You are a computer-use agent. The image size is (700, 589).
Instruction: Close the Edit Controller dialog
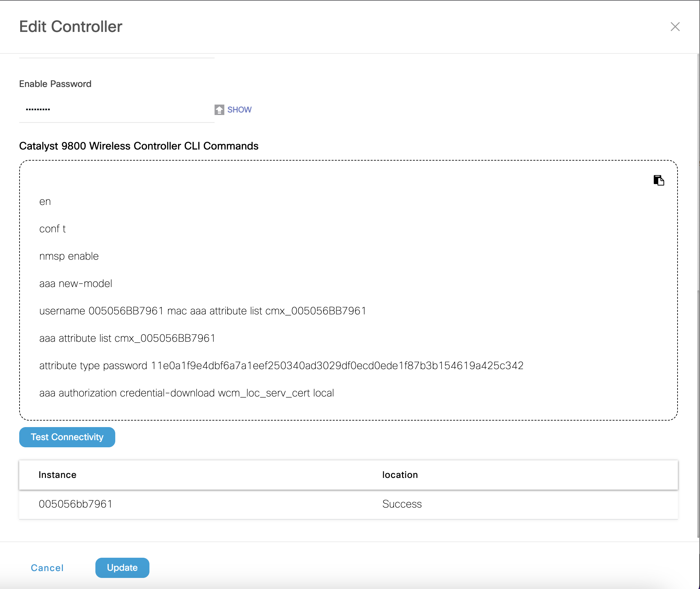[675, 27]
